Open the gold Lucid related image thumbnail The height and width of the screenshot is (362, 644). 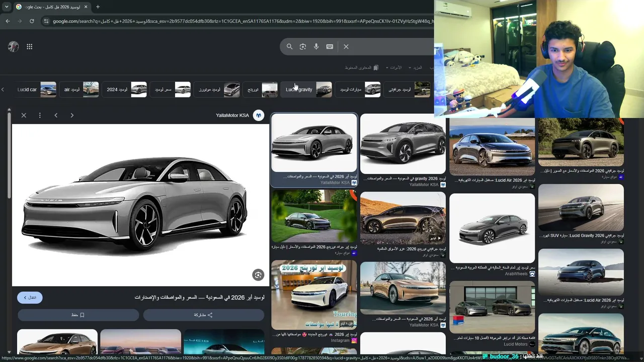click(x=57, y=342)
